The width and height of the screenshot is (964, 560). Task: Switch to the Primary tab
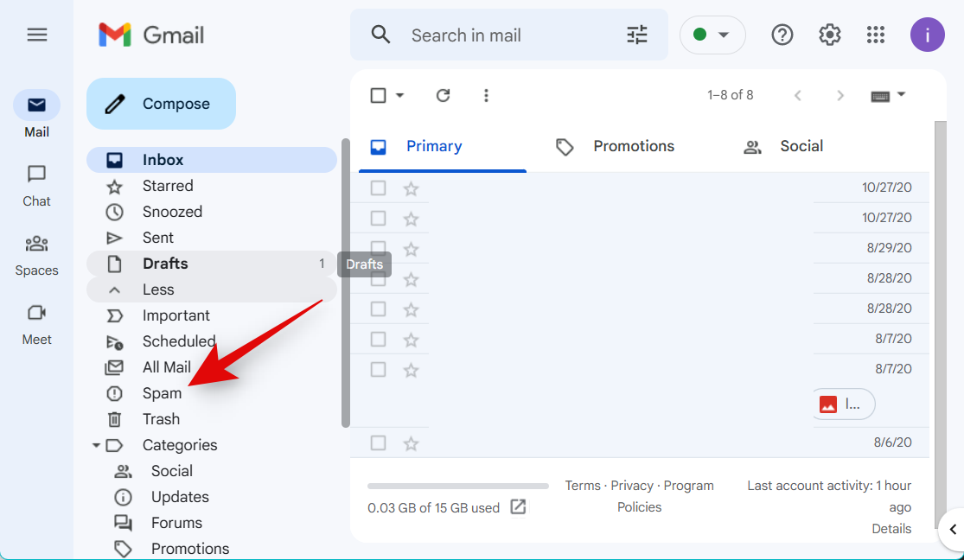click(442, 146)
